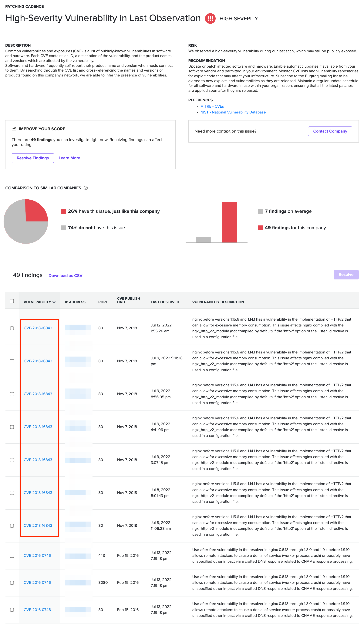Image resolution: width=364 pixels, height=628 pixels.
Task: Sort by the Last Observed column header
Action: click(x=165, y=302)
